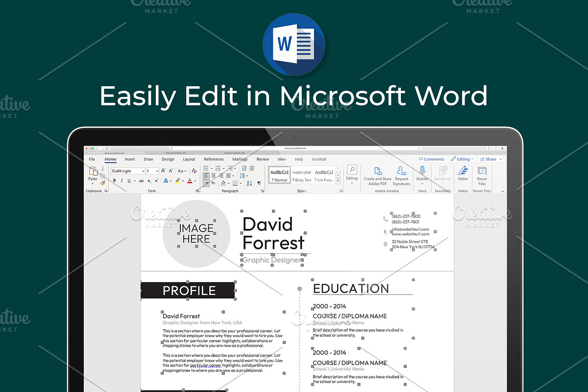
Task: Switch to the Design tab
Action: [x=168, y=159]
